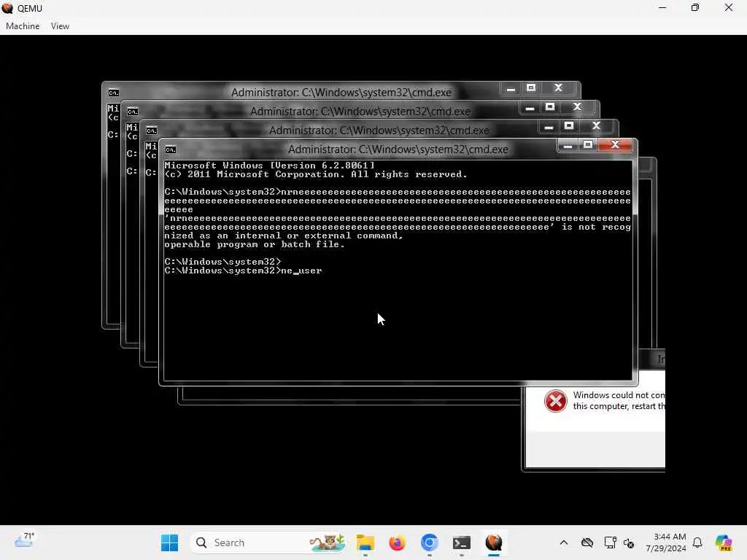Minimize the rearmost cmd.exe window

511,88
